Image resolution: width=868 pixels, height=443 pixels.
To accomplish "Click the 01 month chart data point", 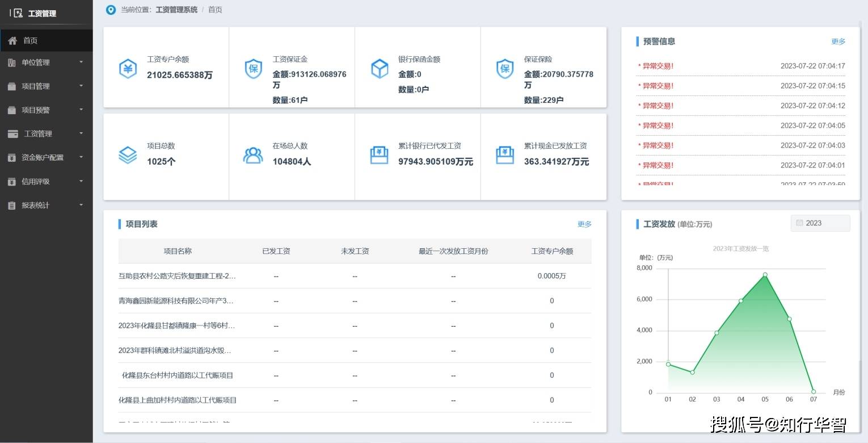I will [x=668, y=364].
